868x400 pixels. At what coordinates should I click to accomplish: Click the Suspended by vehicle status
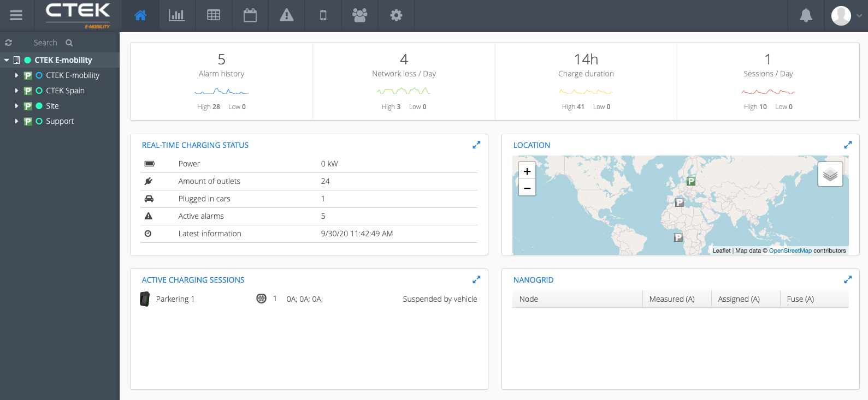(x=440, y=299)
